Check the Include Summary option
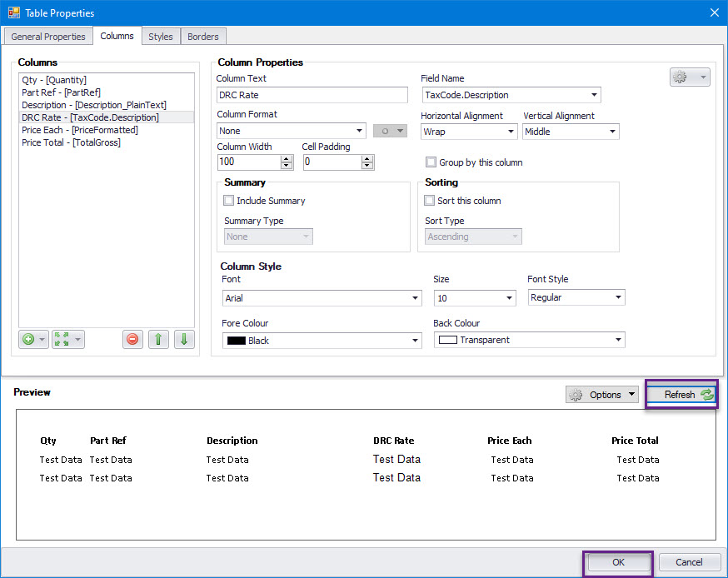728x578 pixels. 230,201
